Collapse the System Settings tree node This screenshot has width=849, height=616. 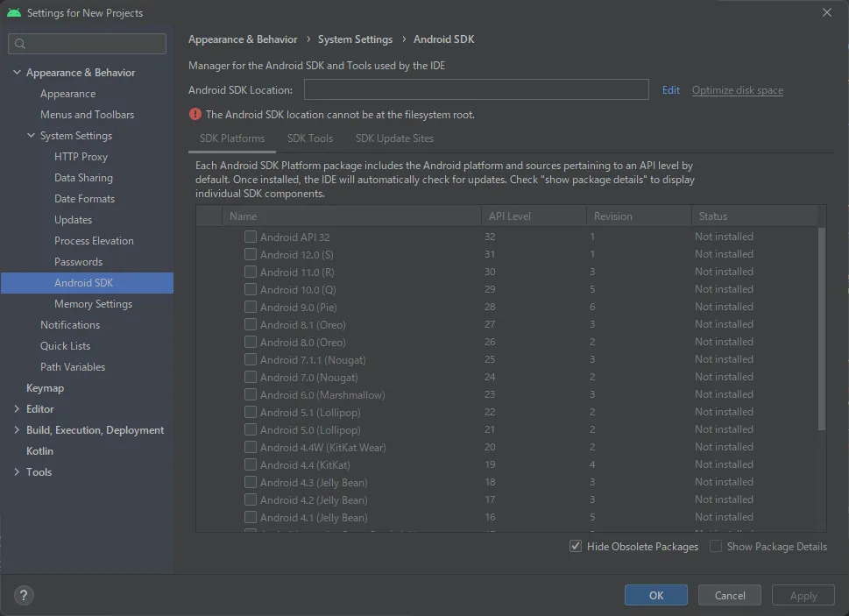(x=32, y=136)
